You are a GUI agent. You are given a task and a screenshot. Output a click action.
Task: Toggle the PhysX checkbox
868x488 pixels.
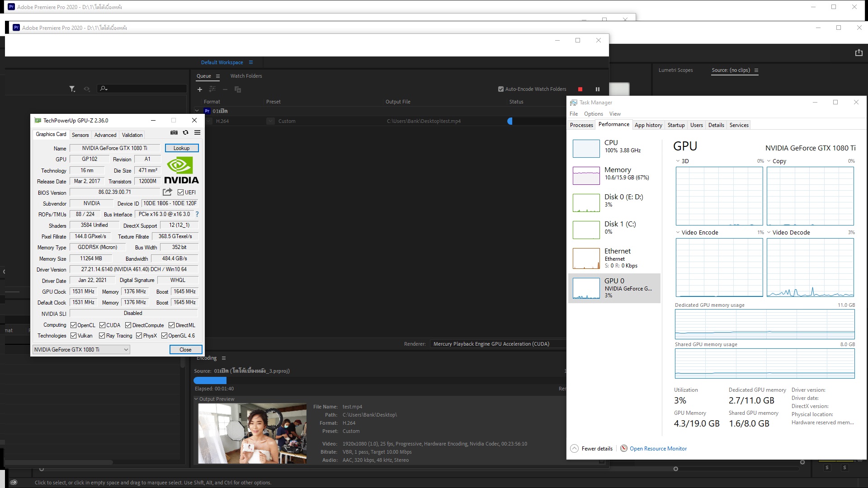[139, 336]
